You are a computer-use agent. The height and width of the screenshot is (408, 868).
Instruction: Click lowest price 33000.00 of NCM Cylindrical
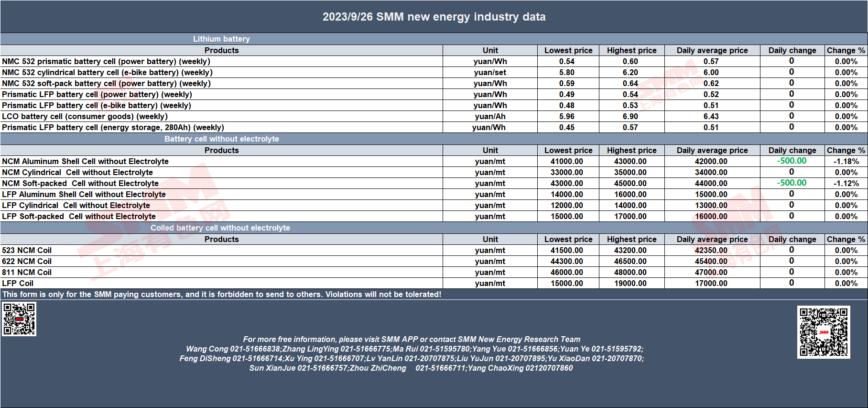pos(567,172)
